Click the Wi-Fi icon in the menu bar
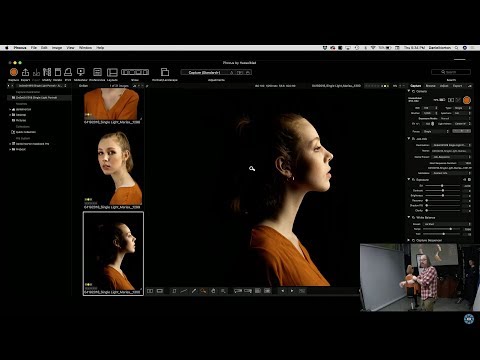 pos(373,48)
